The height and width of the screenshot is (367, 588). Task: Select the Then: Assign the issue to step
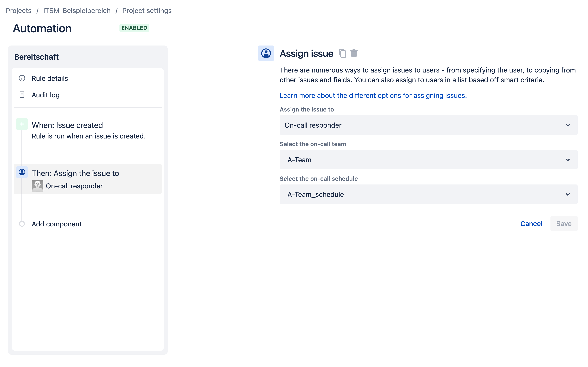[88, 179]
